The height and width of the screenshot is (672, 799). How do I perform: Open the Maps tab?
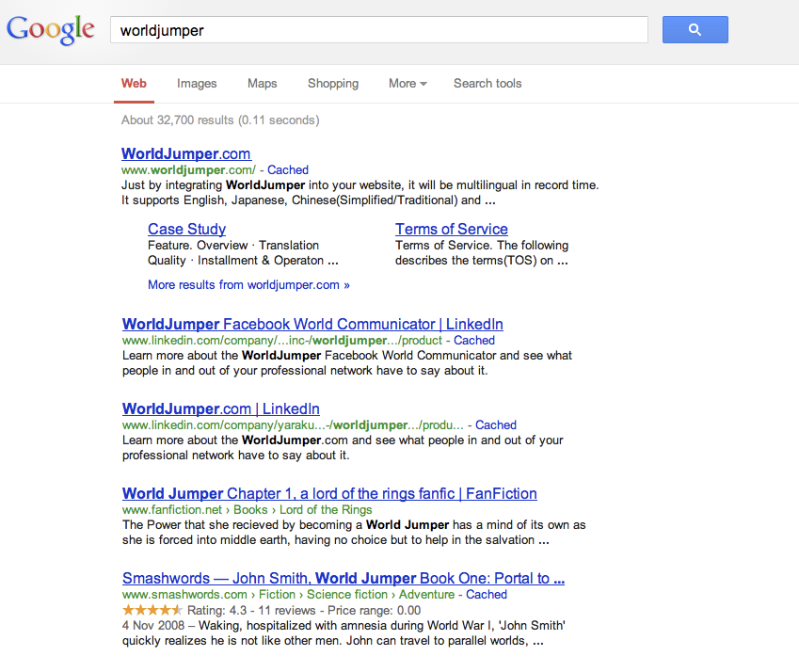[x=262, y=84]
